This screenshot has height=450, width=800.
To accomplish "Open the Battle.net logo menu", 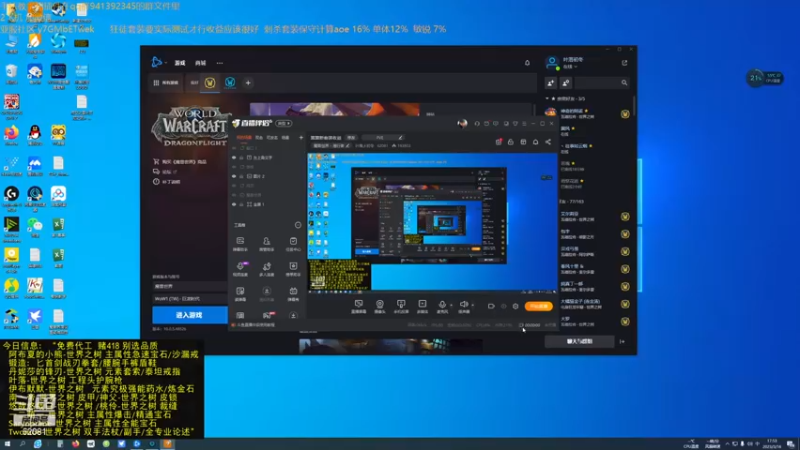I will pos(157,63).
